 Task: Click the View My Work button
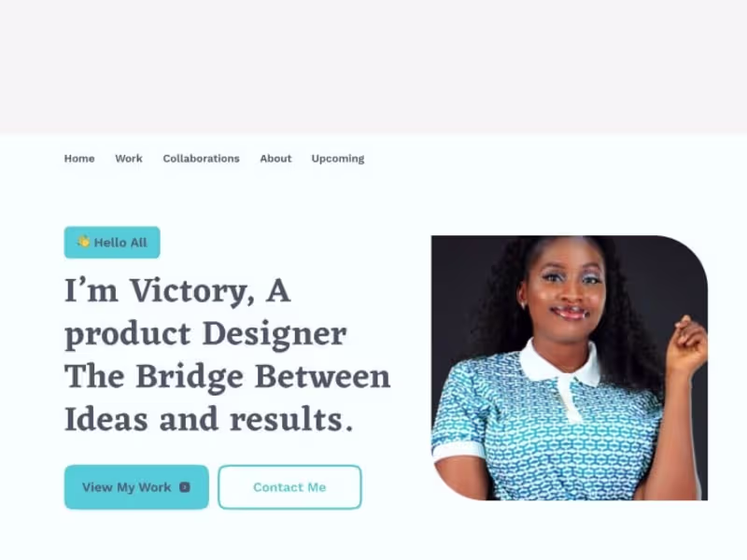136,487
